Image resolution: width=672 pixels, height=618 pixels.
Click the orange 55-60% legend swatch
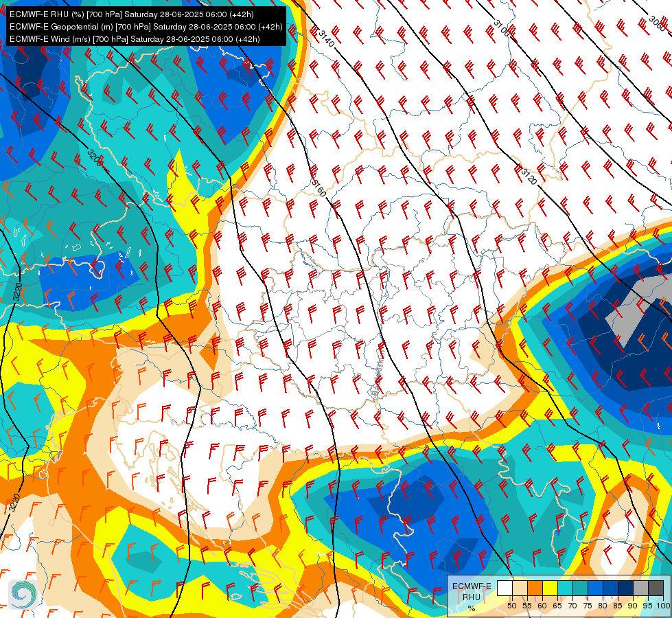tap(535, 588)
